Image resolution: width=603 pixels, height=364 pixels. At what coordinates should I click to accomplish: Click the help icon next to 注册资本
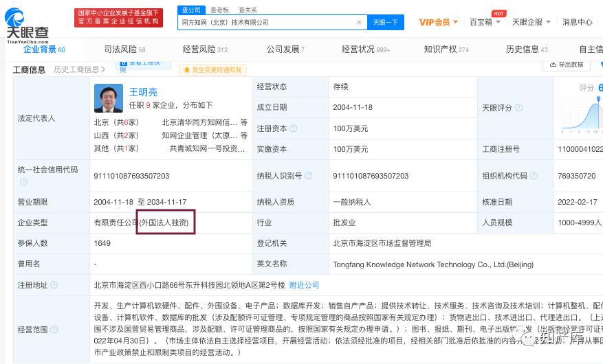294,128
